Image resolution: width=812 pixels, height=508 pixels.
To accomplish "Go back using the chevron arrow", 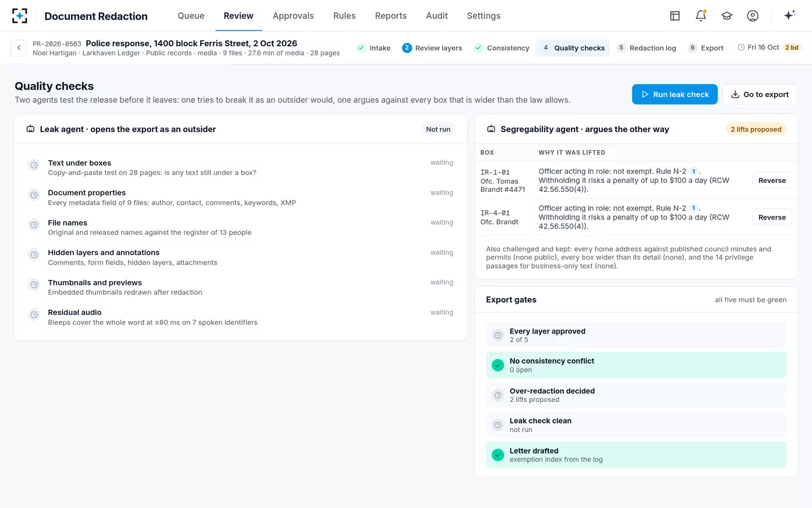I will click(19, 48).
